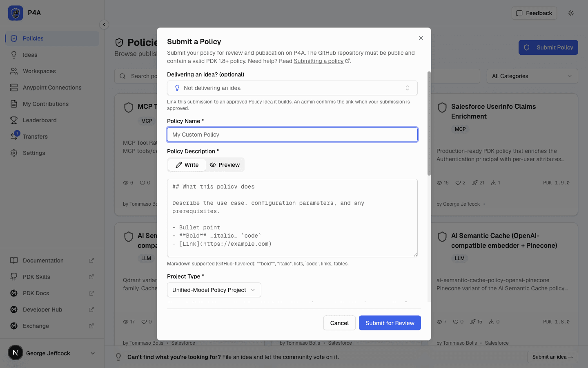Click the LLM tag on the Pinecone card

[460, 258]
